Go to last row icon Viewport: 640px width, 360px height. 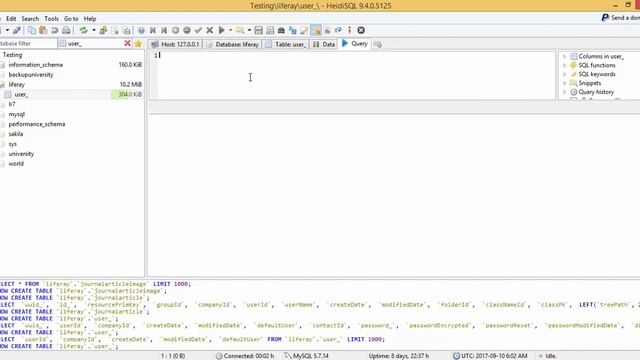pyautogui.click(x=164, y=30)
